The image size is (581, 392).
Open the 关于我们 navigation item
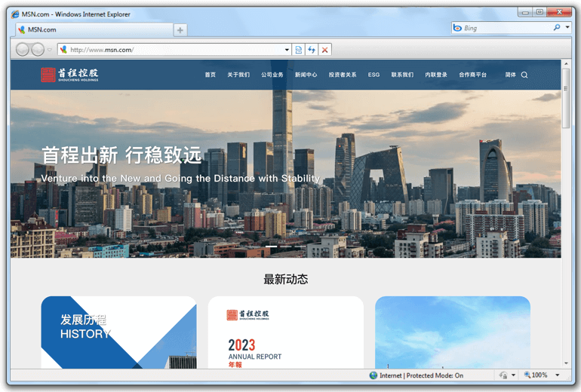238,75
